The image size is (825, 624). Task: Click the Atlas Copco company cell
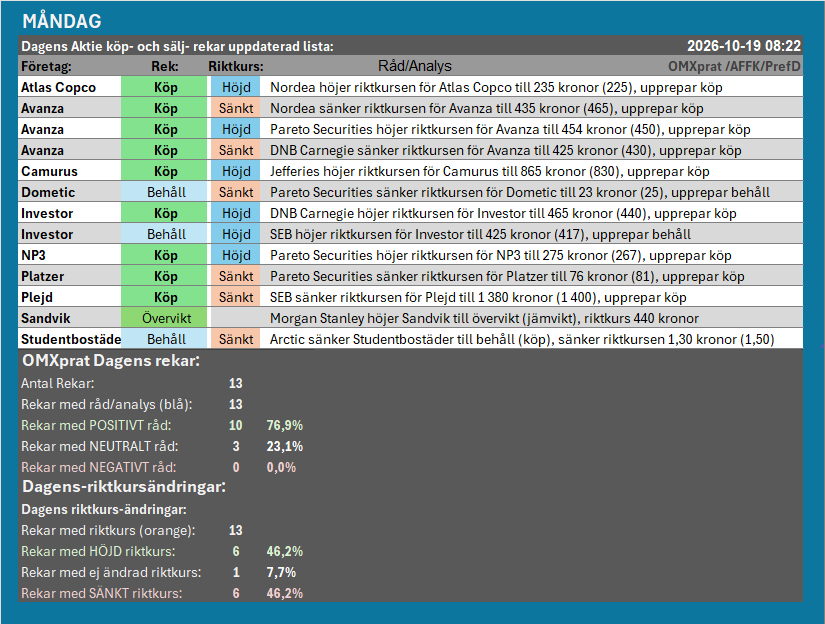(69, 87)
